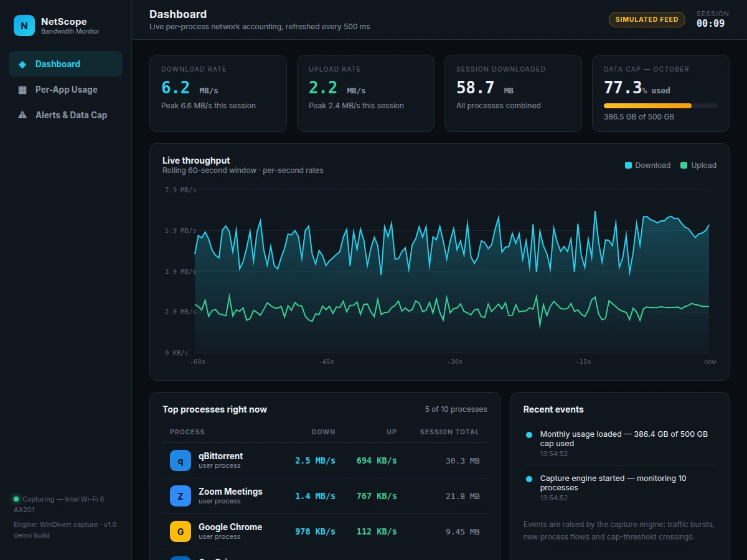The height and width of the screenshot is (560, 747).
Task: Click the 5 of 10 processes label
Action: tap(456, 409)
